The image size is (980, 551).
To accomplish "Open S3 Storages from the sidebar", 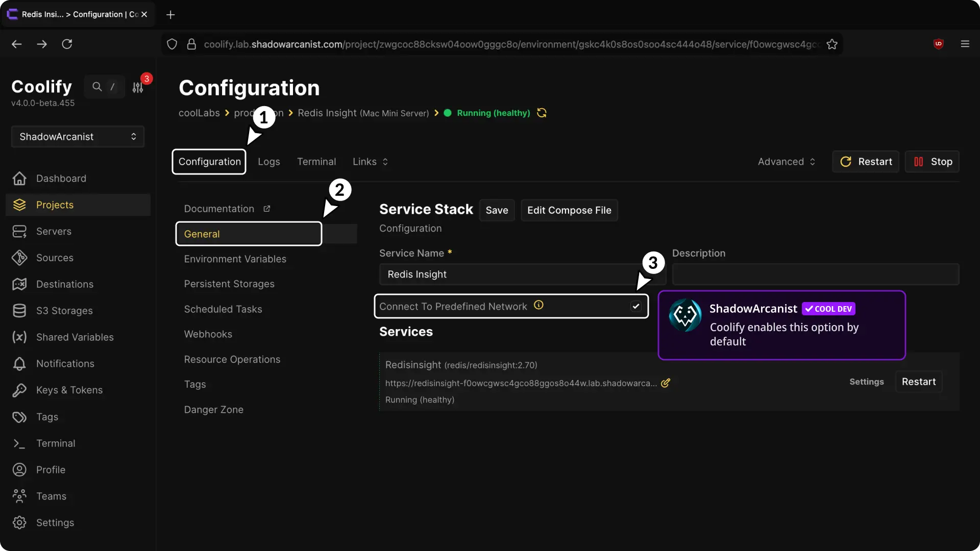I will click(64, 311).
